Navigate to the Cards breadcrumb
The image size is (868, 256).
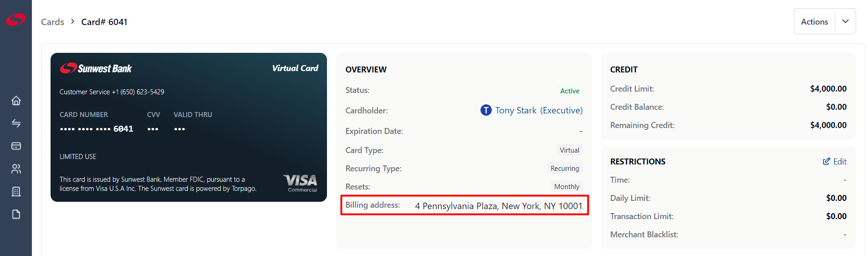(52, 22)
